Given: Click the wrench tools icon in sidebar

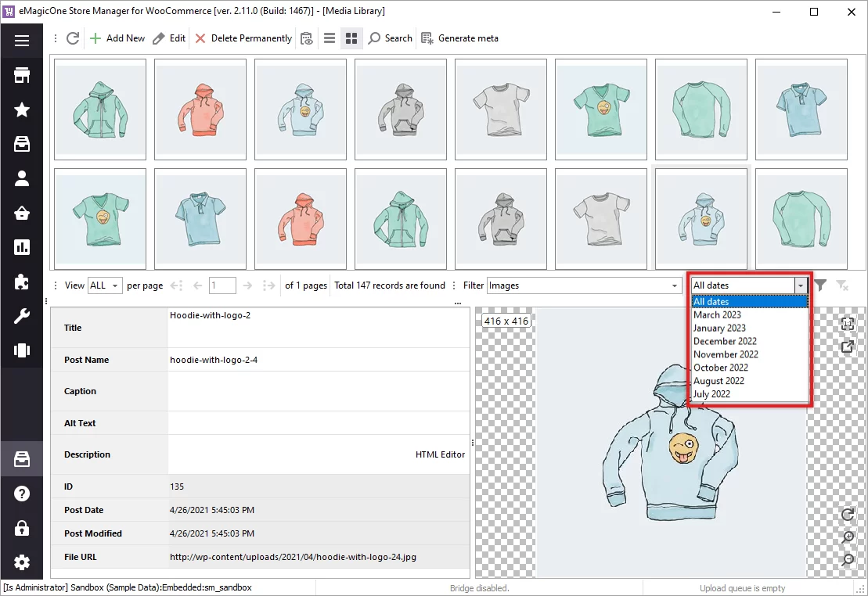Looking at the screenshot, I should (22, 316).
